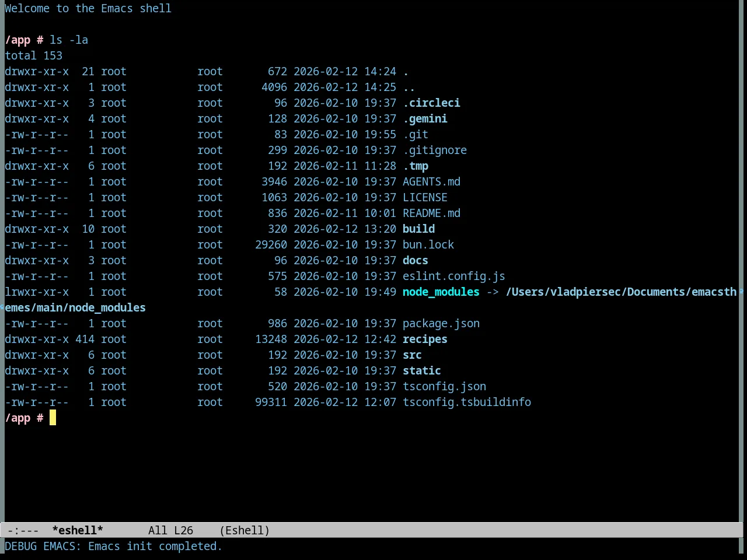Click the node_modules symlink name
The width and height of the screenshot is (747, 560).
(441, 292)
